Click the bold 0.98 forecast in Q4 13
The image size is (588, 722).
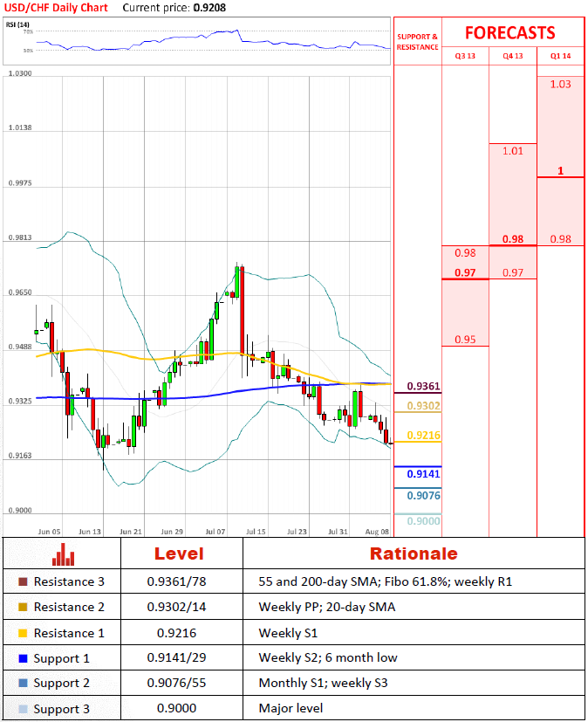pos(513,239)
